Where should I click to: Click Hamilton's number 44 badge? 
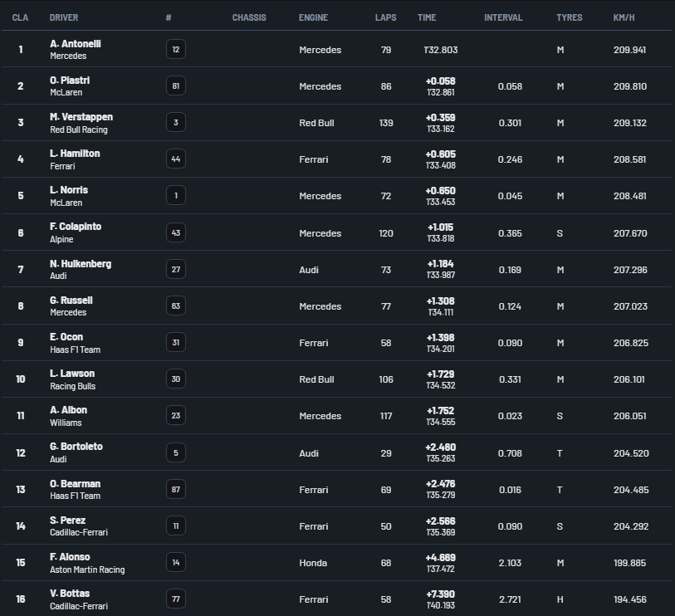click(176, 159)
